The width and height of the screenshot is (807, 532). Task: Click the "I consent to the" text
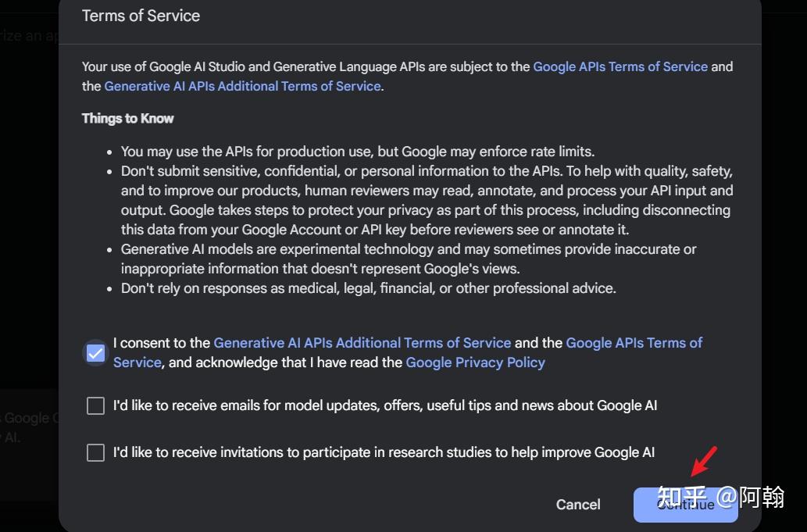point(162,343)
